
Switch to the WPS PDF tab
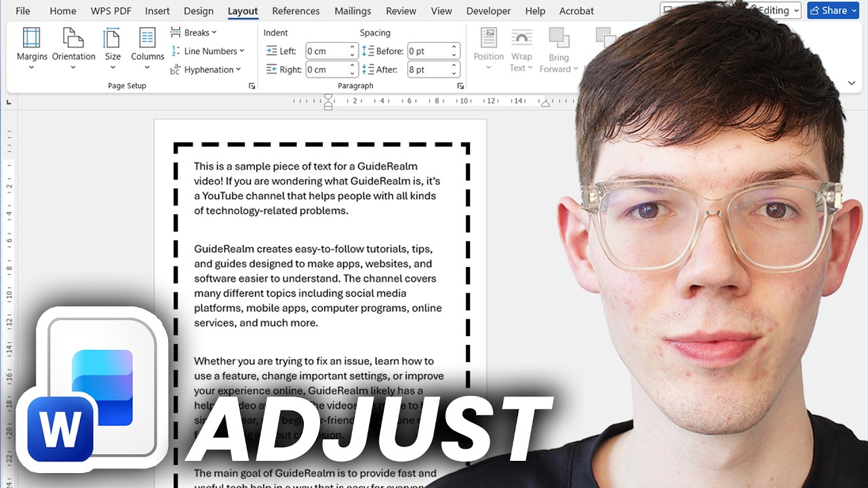point(111,11)
